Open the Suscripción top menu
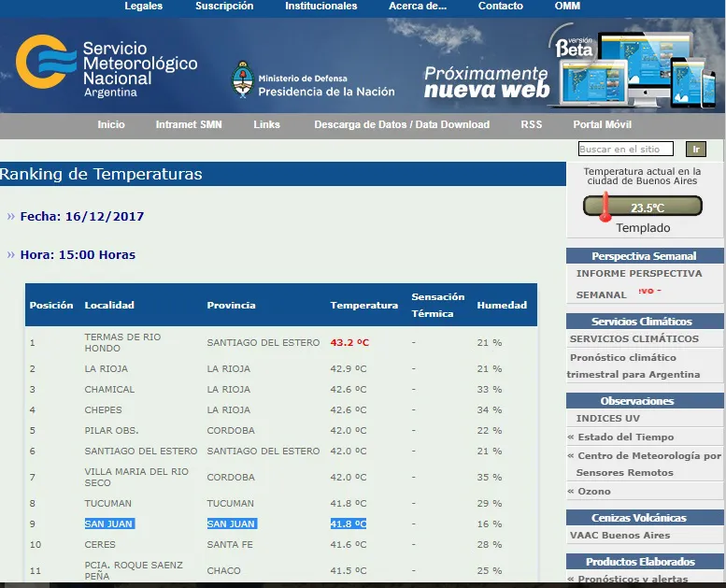Image resolution: width=726 pixels, height=588 pixels. [224, 6]
